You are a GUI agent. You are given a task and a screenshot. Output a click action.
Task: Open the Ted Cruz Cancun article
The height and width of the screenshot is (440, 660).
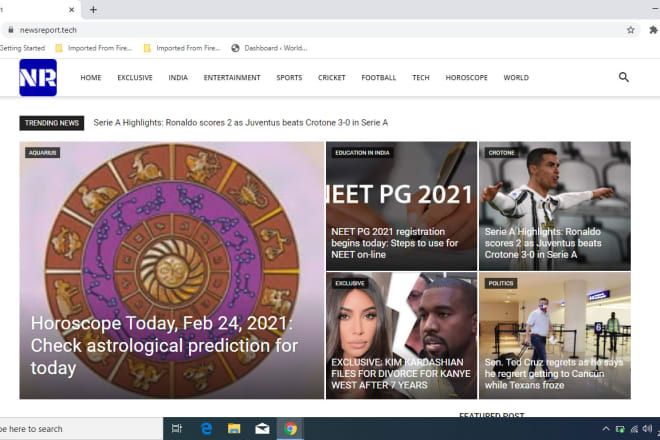pos(554,373)
